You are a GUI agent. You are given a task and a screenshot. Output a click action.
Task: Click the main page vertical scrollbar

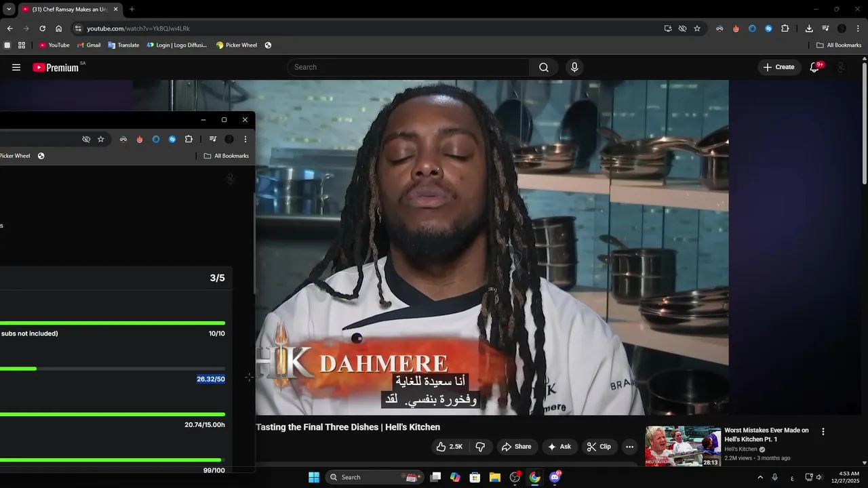click(864, 122)
